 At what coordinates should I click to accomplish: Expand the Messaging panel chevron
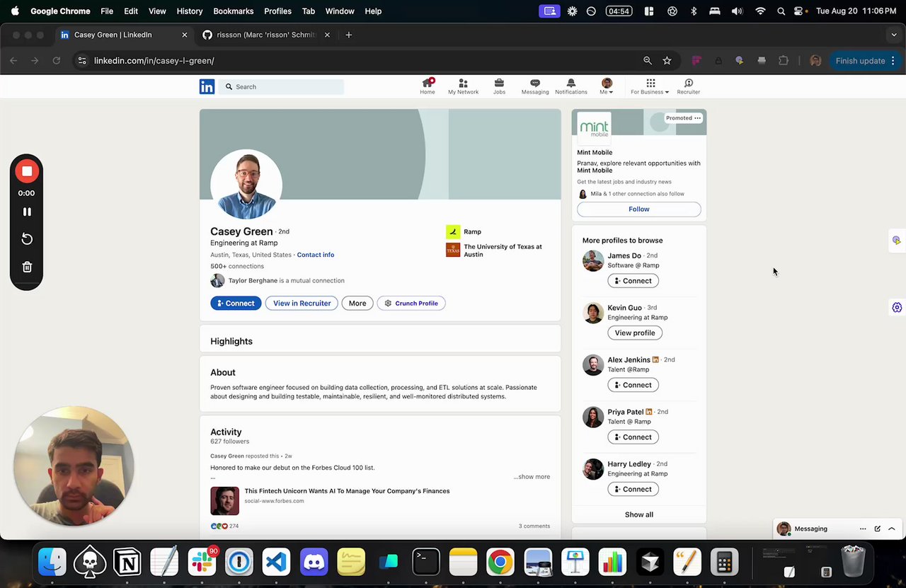(x=892, y=529)
